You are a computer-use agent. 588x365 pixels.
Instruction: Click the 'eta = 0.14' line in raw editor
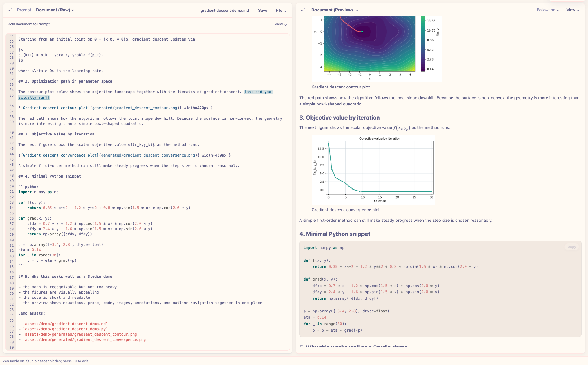click(29, 250)
